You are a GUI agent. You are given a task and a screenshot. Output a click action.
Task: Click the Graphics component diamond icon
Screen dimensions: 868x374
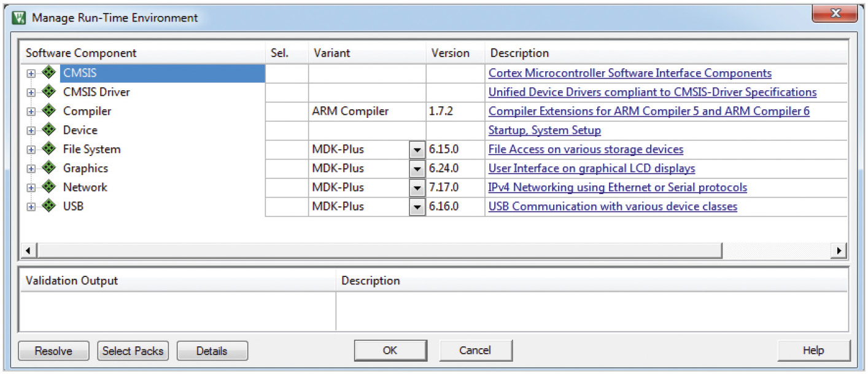49,168
